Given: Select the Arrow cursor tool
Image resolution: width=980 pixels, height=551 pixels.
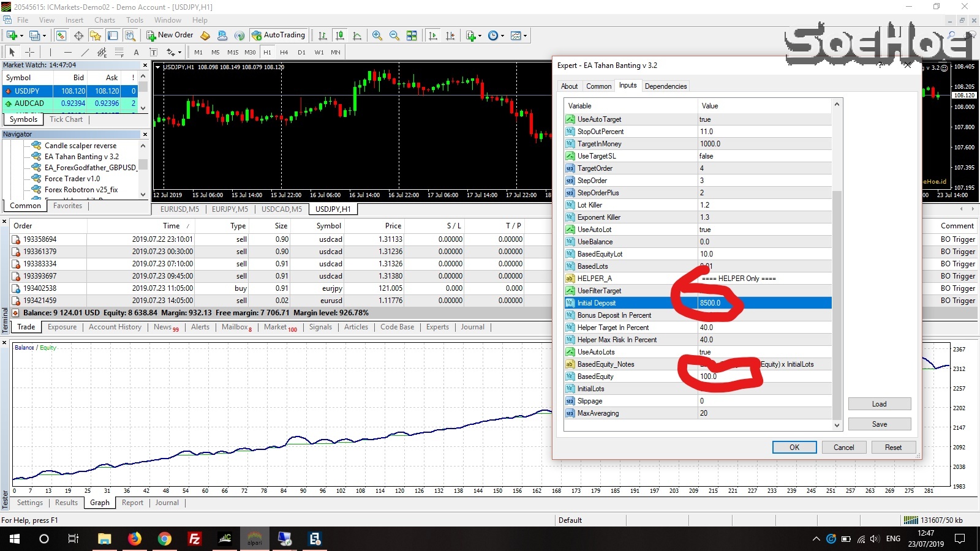Looking at the screenshot, I should tap(12, 52).
